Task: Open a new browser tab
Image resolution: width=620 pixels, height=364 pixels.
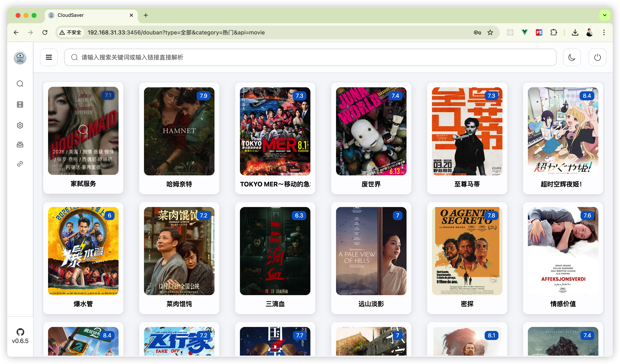Action: coord(146,15)
